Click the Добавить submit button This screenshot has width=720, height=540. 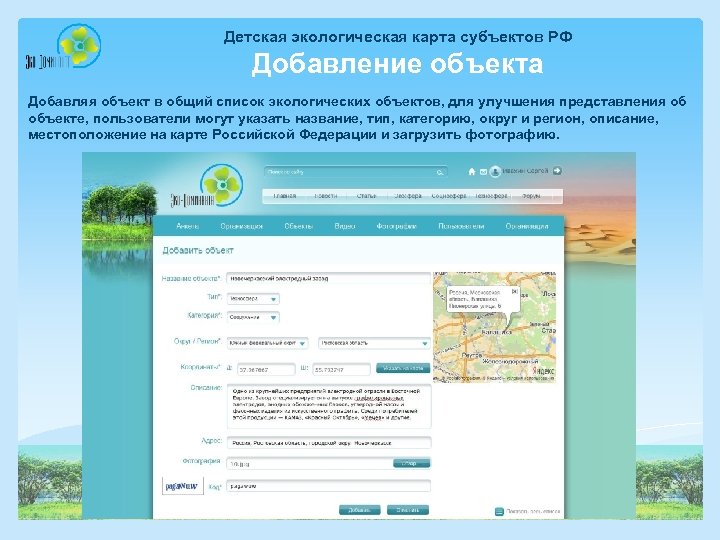[x=360, y=510]
